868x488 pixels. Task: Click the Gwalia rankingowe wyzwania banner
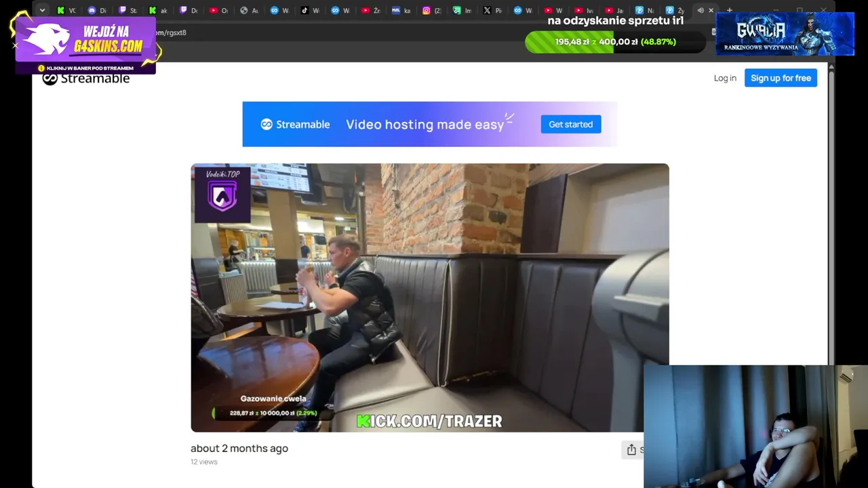pyautogui.click(x=785, y=34)
